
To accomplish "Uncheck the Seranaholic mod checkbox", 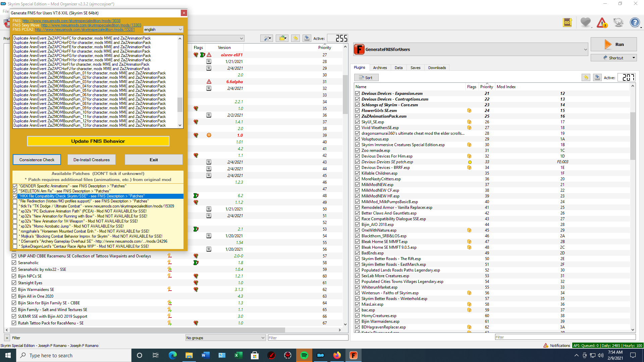I will (14, 263).
